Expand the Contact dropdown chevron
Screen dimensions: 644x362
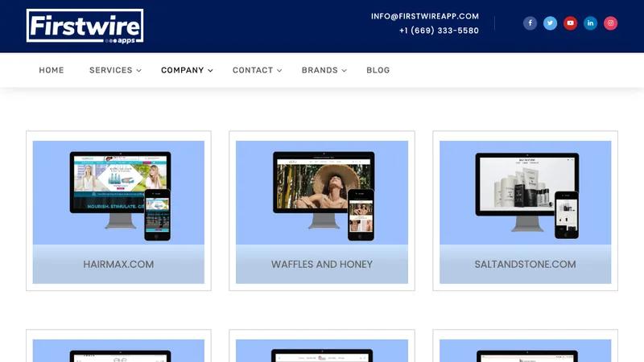(x=279, y=71)
